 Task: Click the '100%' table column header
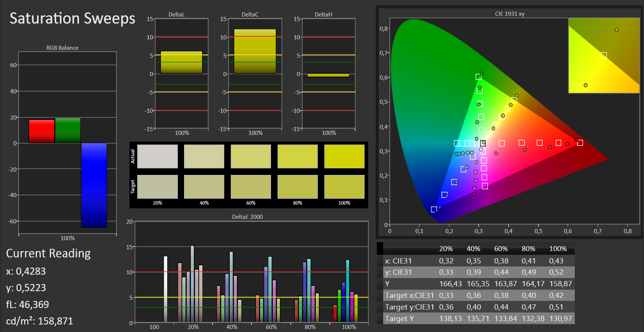click(558, 249)
